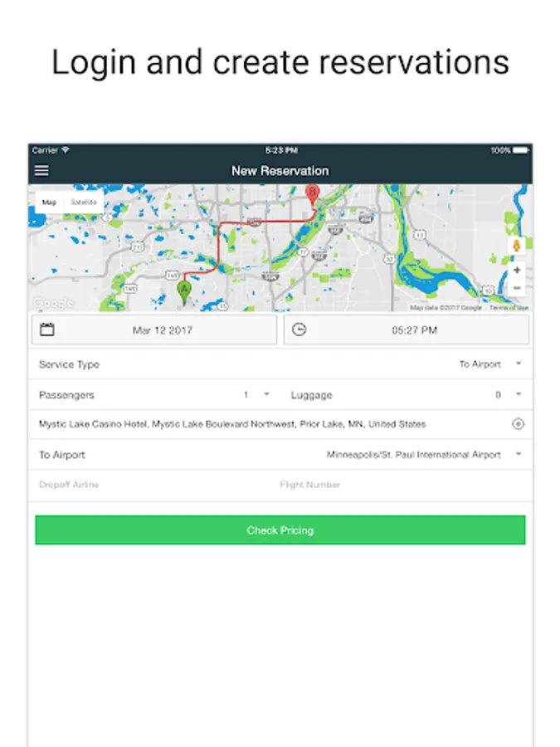Click the Dropoff Airline field
Image resolution: width=560 pixels, height=747 pixels.
click(x=153, y=485)
